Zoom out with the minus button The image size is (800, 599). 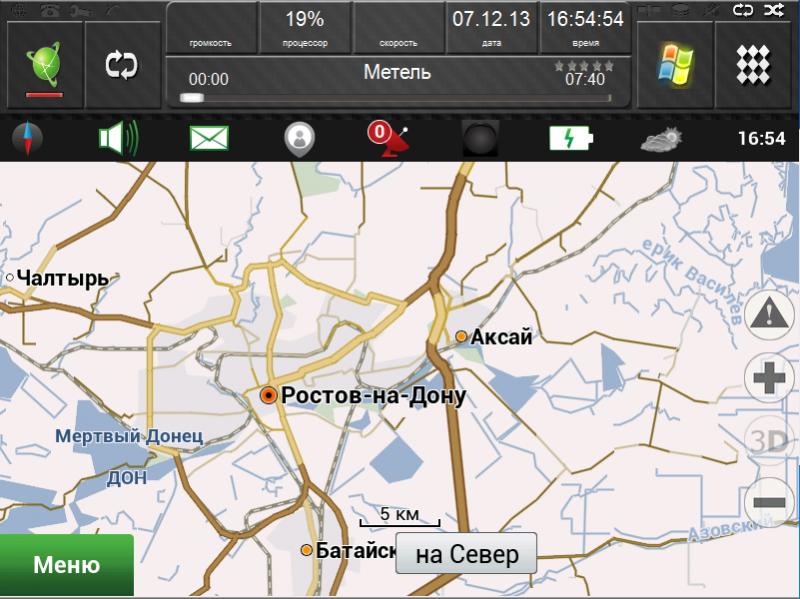click(769, 503)
